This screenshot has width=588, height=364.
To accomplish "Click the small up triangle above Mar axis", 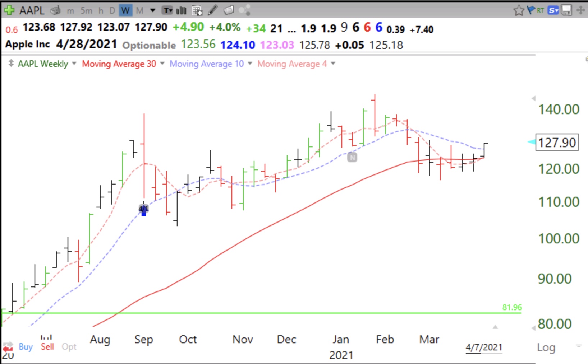I will click(495, 327).
